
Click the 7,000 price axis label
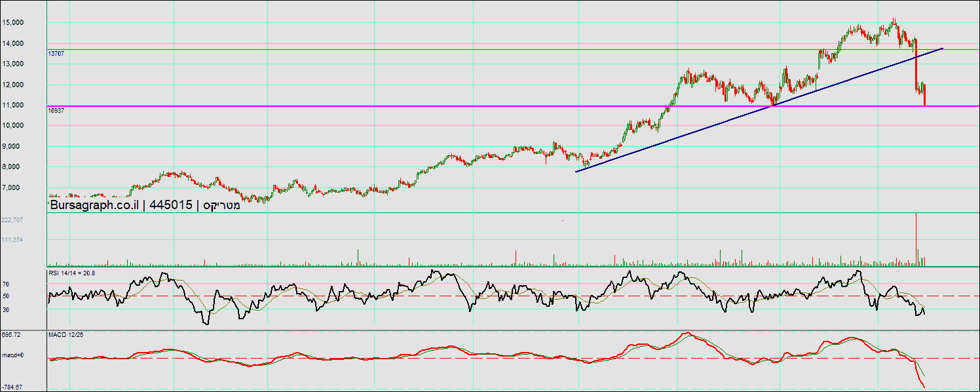(x=15, y=187)
